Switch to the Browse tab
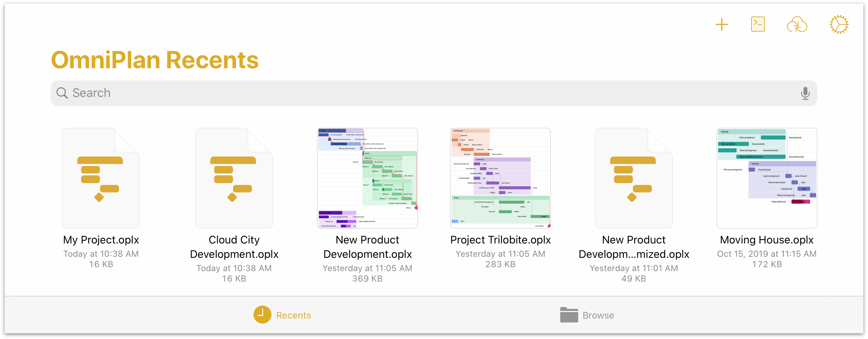Image resolution: width=868 pixels, height=339 pixels. point(587,315)
